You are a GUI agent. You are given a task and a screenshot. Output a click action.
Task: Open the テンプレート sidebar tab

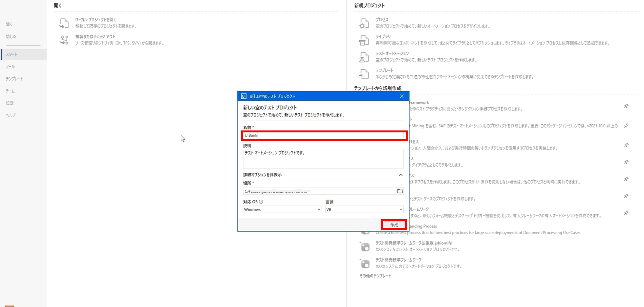[x=14, y=79]
